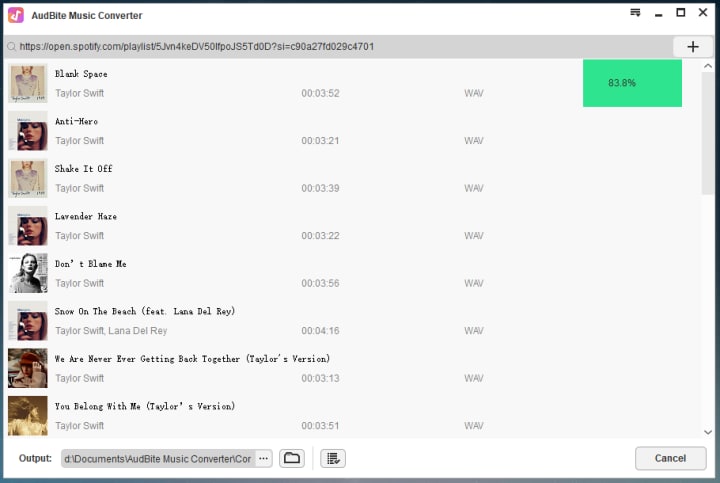Viewport: 720px width, 483px height.
Task: Click the Blank Space track title
Action: [x=81, y=74]
